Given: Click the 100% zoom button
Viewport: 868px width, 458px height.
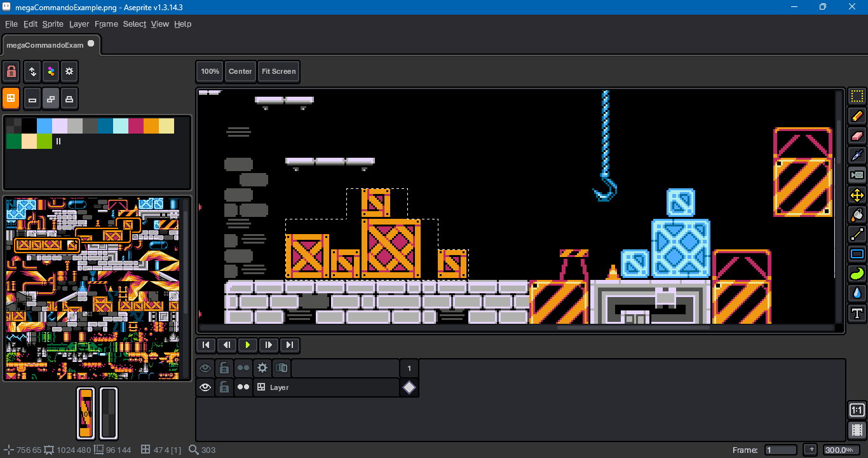Looking at the screenshot, I should pyautogui.click(x=210, y=71).
